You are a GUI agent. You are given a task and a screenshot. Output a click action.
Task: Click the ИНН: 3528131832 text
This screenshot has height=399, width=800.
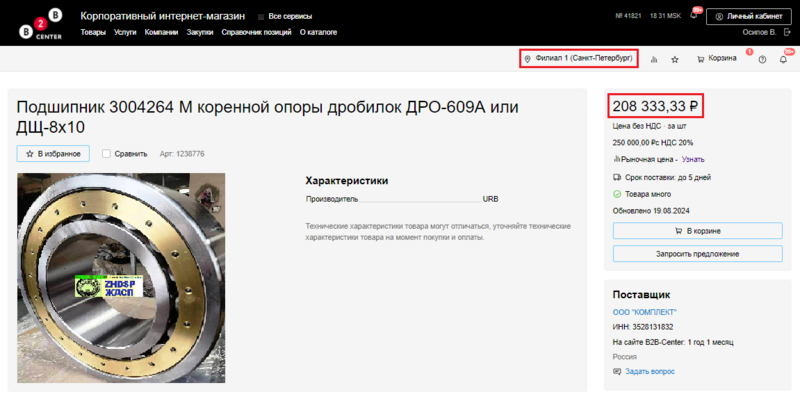click(643, 327)
